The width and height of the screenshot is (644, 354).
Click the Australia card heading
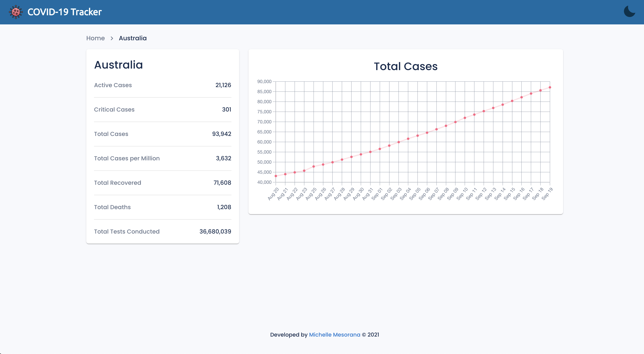pos(118,65)
